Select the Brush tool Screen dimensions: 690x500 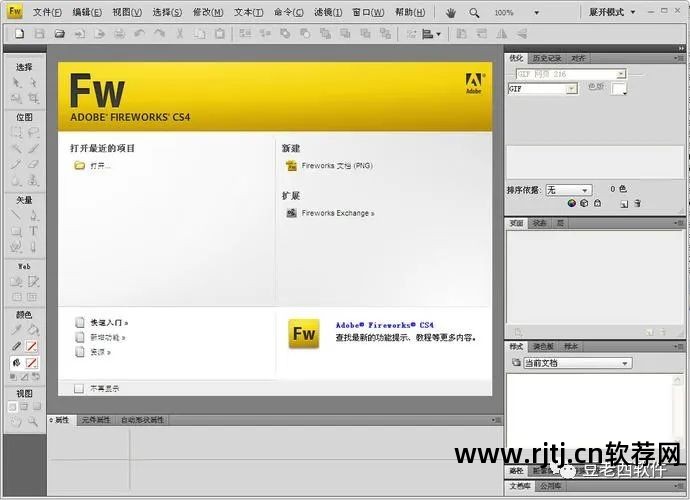point(33,148)
